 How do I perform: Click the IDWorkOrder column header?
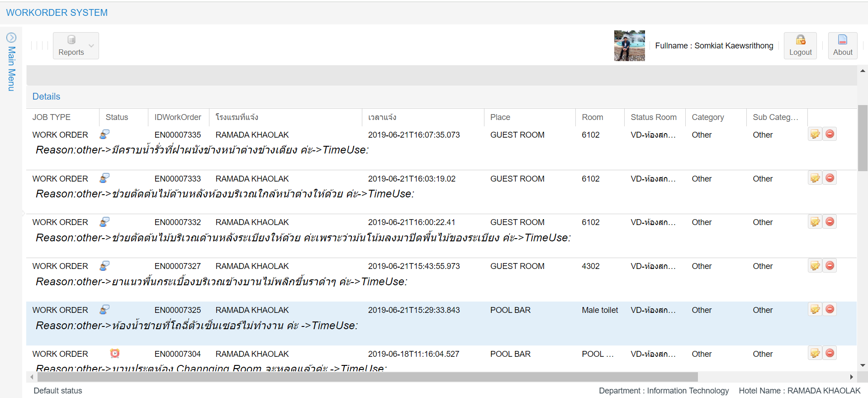(178, 117)
